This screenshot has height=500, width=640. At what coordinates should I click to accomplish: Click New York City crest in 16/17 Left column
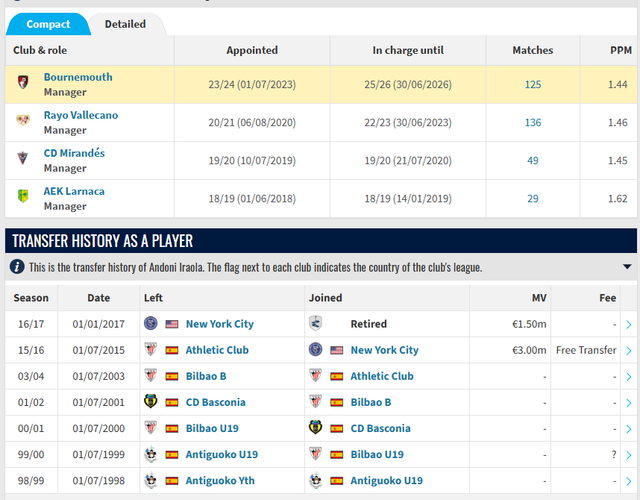[x=151, y=323]
